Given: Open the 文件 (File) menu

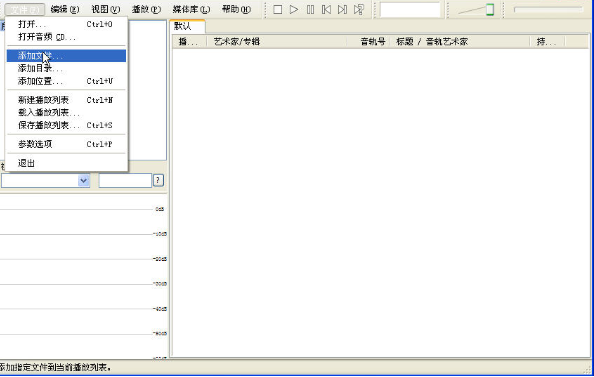Looking at the screenshot, I should pyautogui.click(x=25, y=9).
